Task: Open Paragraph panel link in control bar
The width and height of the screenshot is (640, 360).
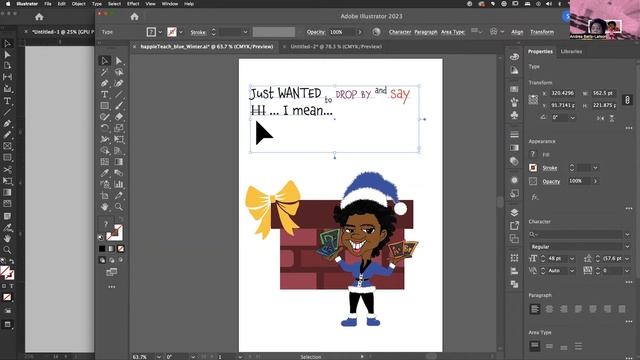Action: coord(426,32)
